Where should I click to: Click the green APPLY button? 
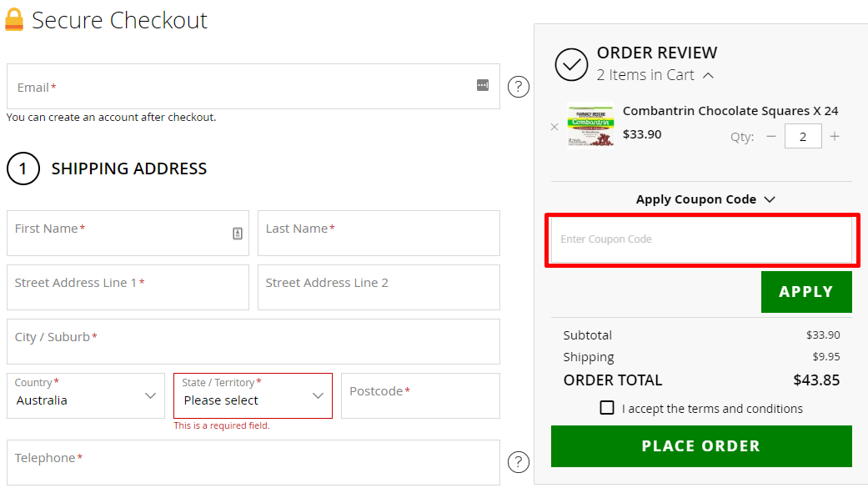805,292
